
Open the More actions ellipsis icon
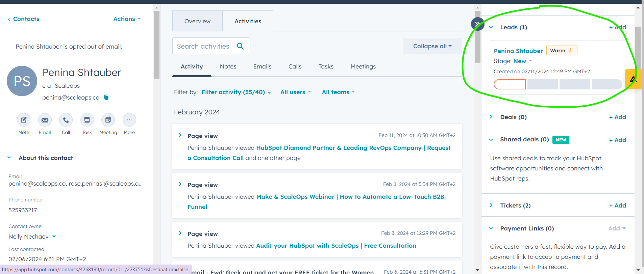point(129,120)
